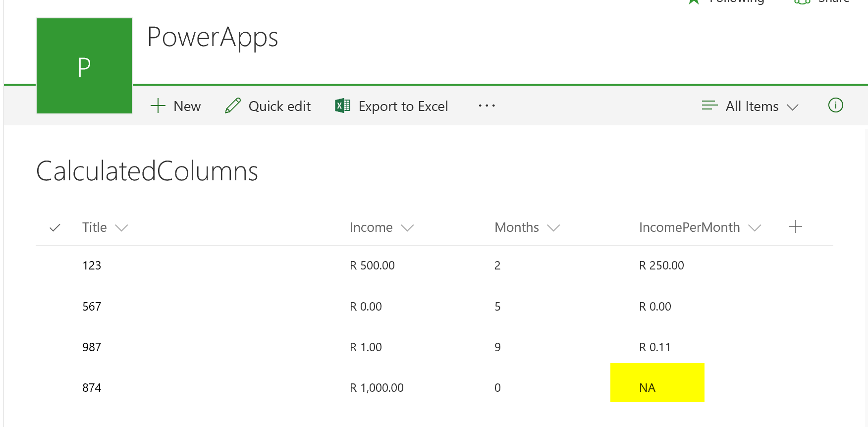Open the IncomePerMonth column dropdown chevron
The width and height of the screenshot is (868, 427).
point(755,228)
